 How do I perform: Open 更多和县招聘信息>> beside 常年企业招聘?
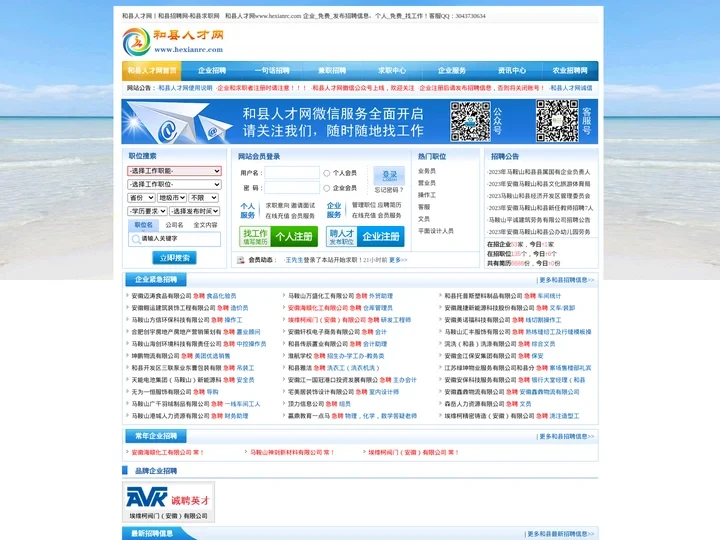[566, 437]
